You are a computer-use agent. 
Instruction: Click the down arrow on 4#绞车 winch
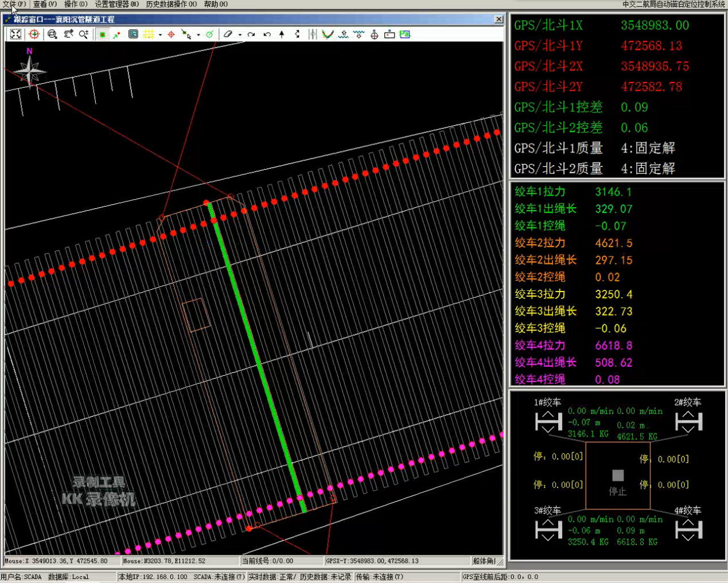[x=688, y=538]
